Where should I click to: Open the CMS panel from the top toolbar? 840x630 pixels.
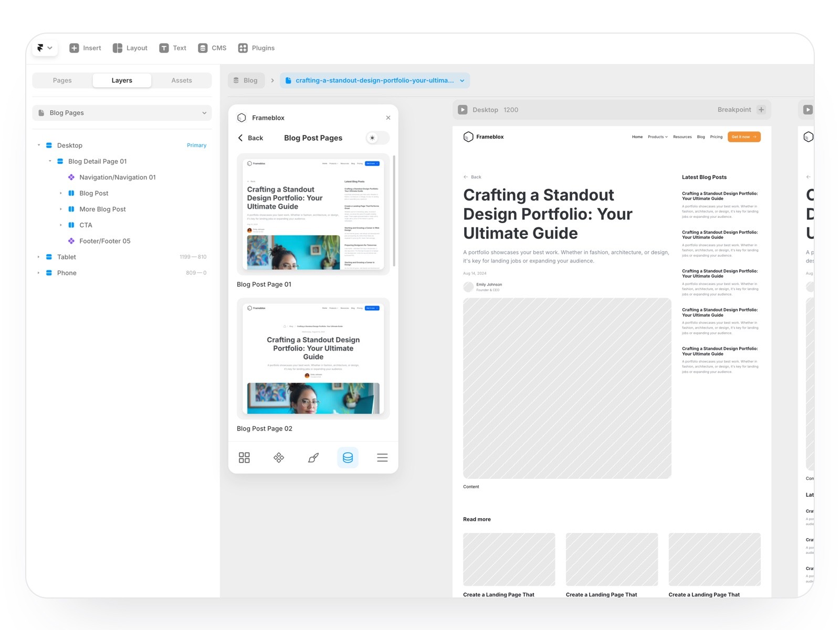coord(212,48)
